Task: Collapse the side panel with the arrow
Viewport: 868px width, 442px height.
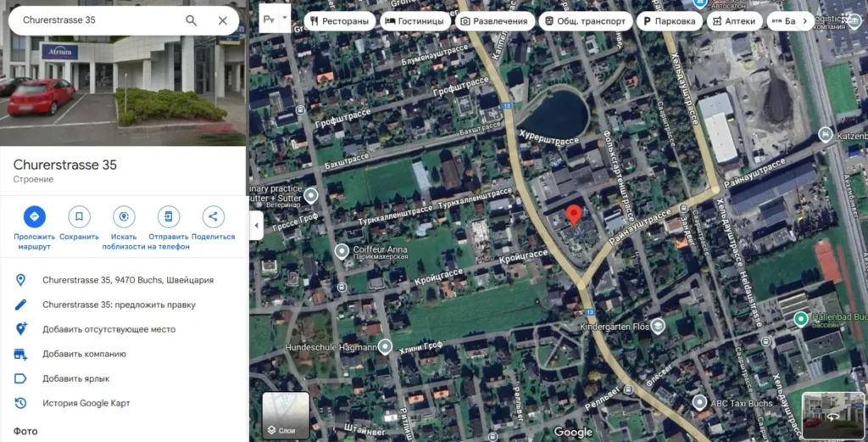Action: coord(256,226)
